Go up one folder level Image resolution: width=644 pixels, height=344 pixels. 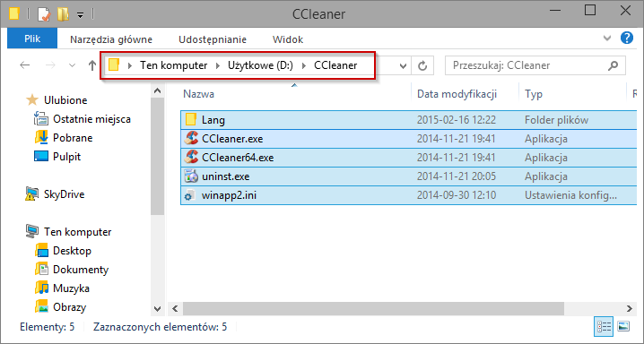(92, 65)
